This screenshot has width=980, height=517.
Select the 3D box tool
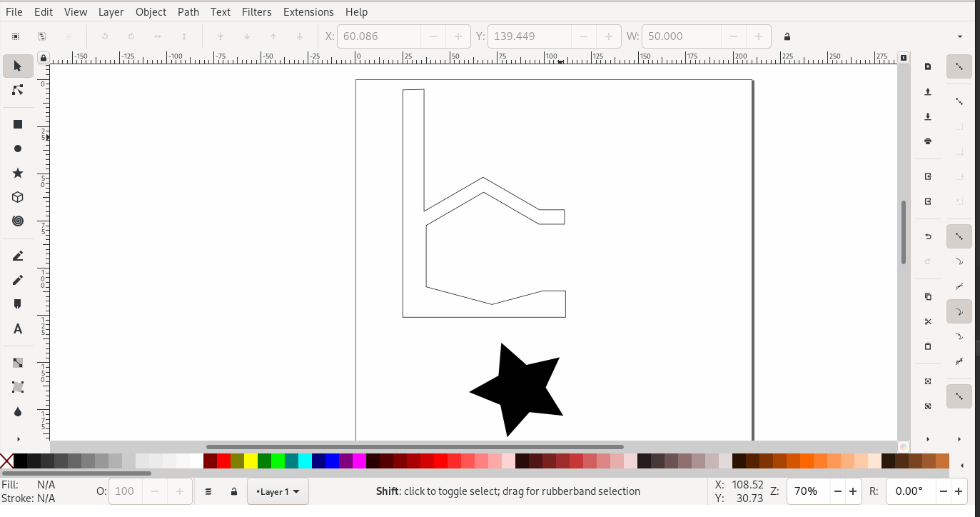[x=18, y=197]
